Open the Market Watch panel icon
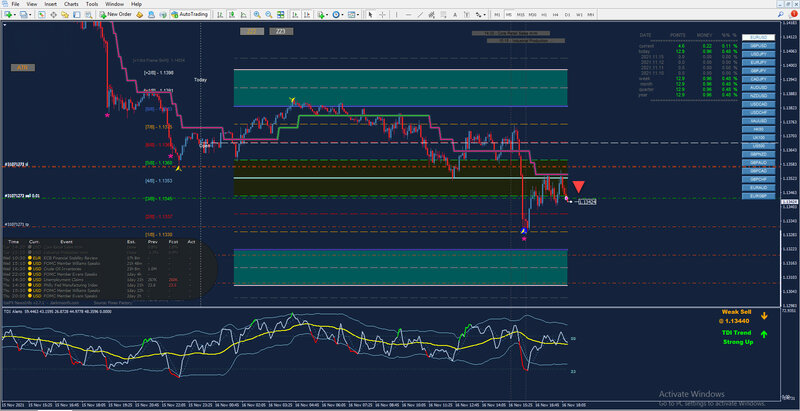Image resolution: width=800 pixels, height=411 pixels. tap(41, 14)
